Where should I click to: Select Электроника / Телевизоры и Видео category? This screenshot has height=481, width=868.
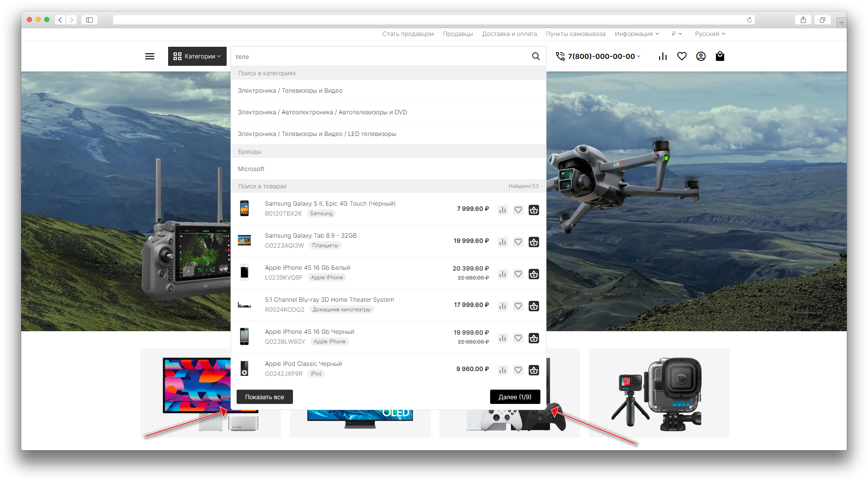tap(290, 90)
